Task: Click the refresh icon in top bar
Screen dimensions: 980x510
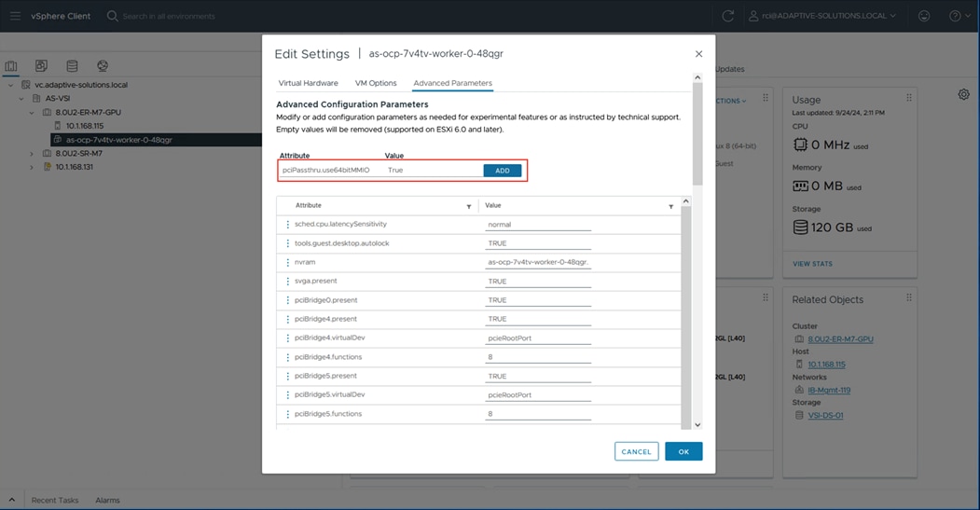Action: pos(728,16)
